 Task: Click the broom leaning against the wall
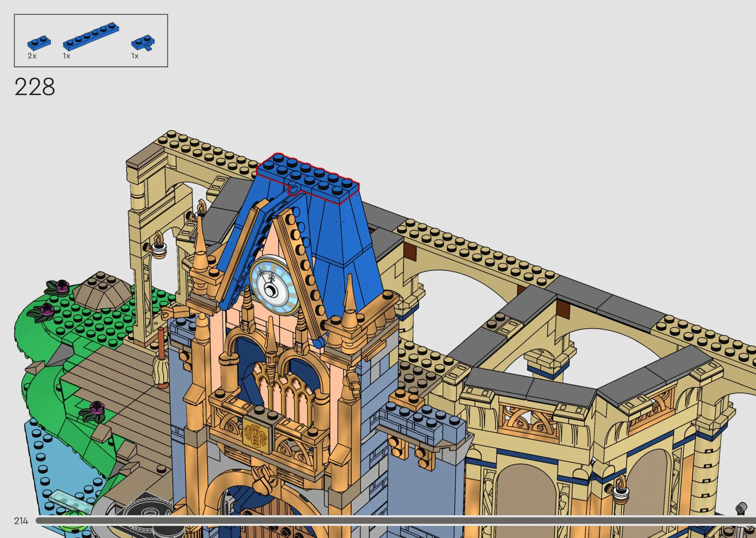pos(161,359)
